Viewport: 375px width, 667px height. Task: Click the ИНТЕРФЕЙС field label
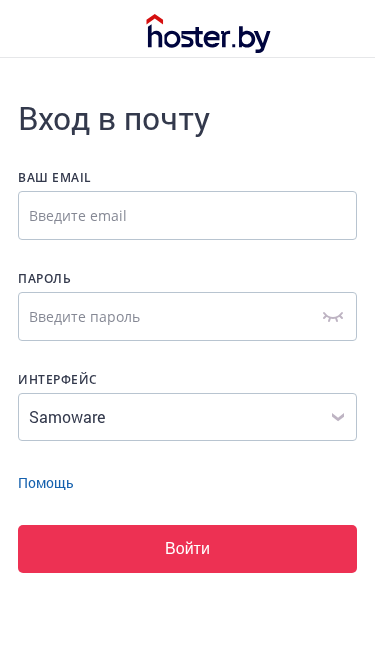tap(57, 379)
